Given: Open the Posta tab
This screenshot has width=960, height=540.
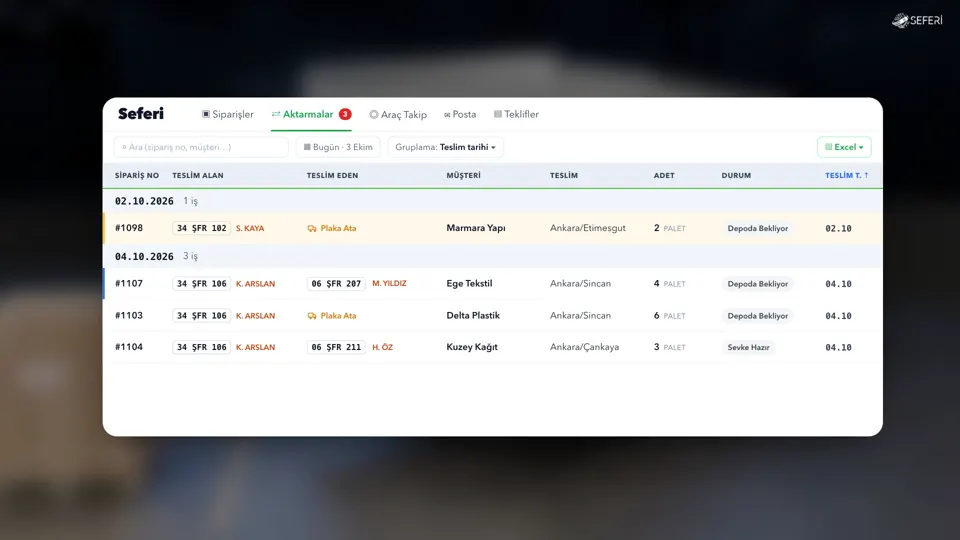Looking at the screenshot, I should coord(460,114).
